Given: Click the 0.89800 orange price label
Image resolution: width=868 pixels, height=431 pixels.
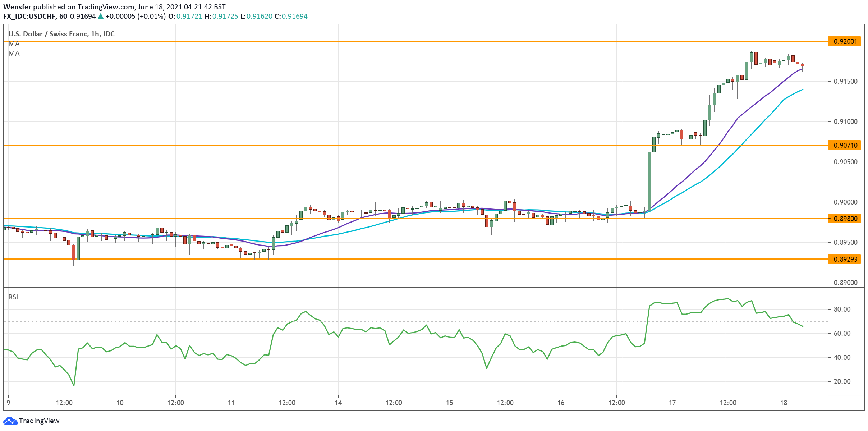Looking at the screenshot, I should (x=845, y=219).
